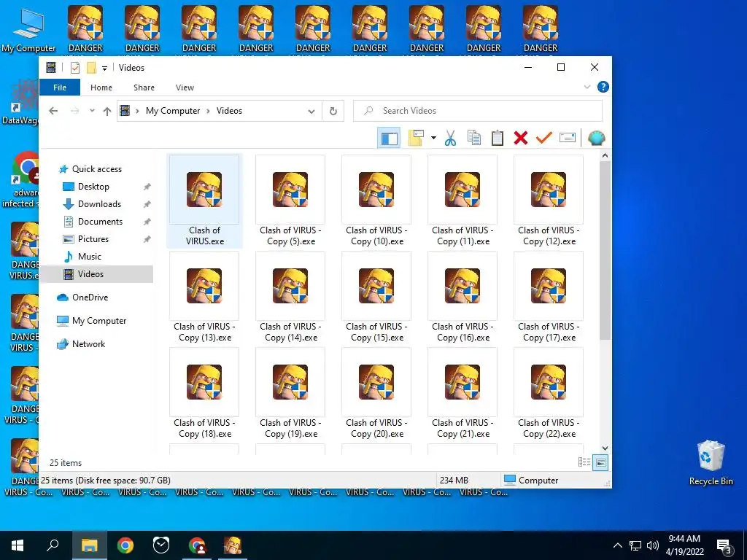Click the vertical scrollbar thumb in file list
Image resolution: width=747 pixels, height=560 pixels.
pyautogui.click(x=605, y=251)
